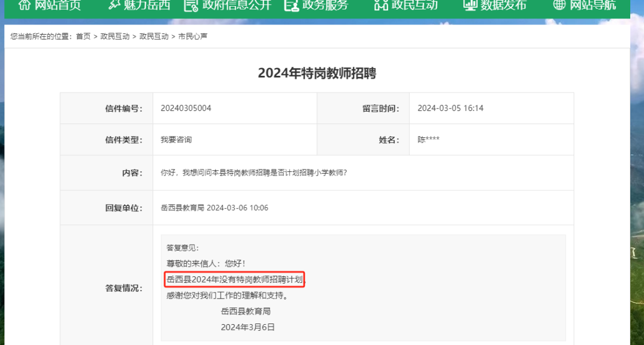Click the icon beside 魅力岳西
This screenshot has height=345, width=644.
[x=113, y=4]
